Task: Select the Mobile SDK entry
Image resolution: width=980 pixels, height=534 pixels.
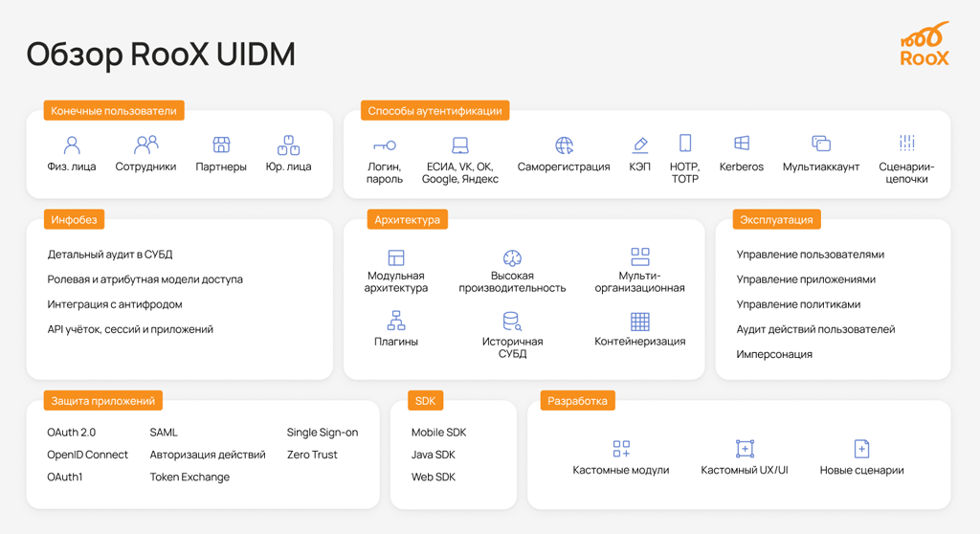Action: [x=438, y=433]
